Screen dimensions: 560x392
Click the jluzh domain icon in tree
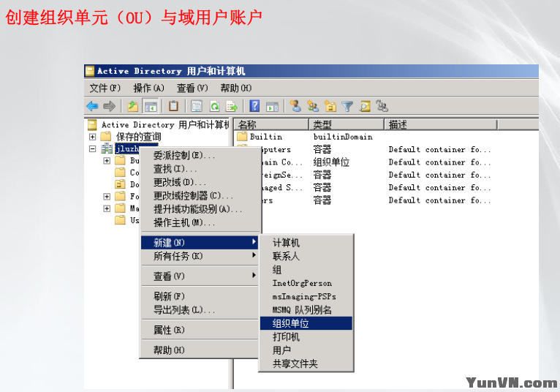tap(107, 148)
